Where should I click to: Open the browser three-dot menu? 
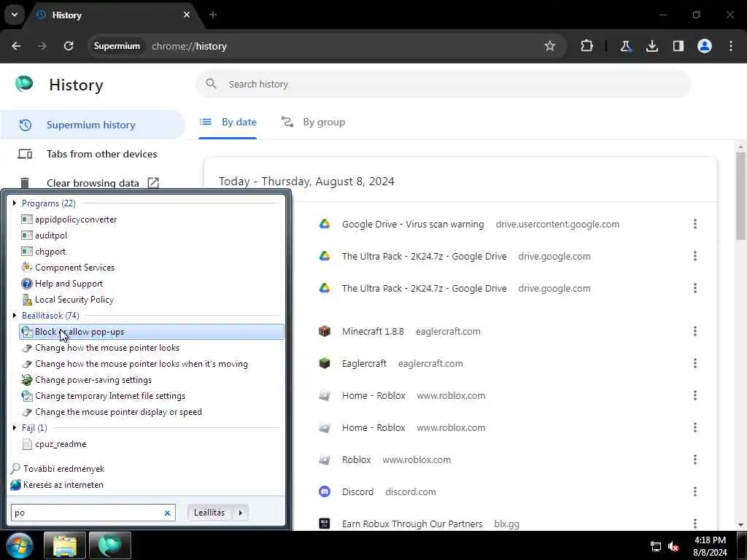coord(731,46)
